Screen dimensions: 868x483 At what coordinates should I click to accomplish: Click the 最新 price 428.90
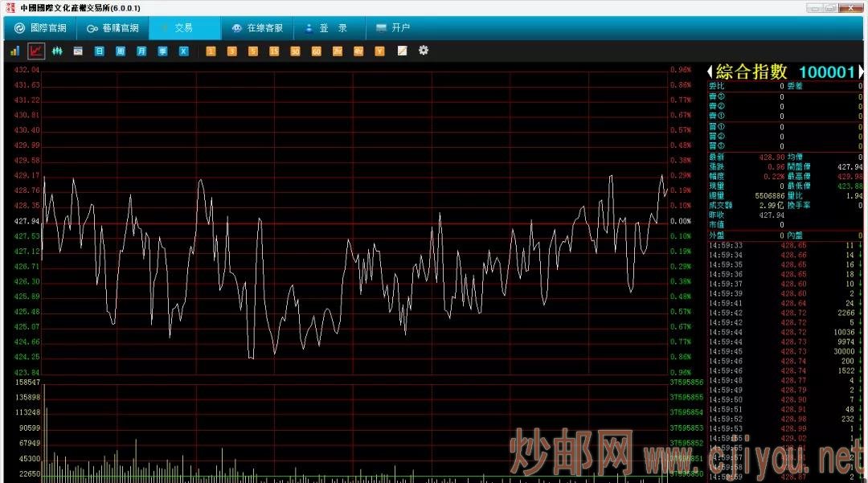(x=772, y=158)
